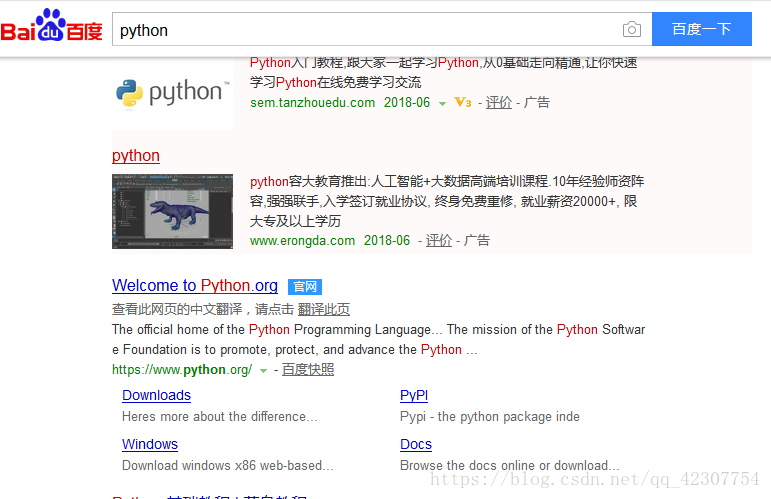Open 百度快照 cached page link
771x499 pixels.
308,370
